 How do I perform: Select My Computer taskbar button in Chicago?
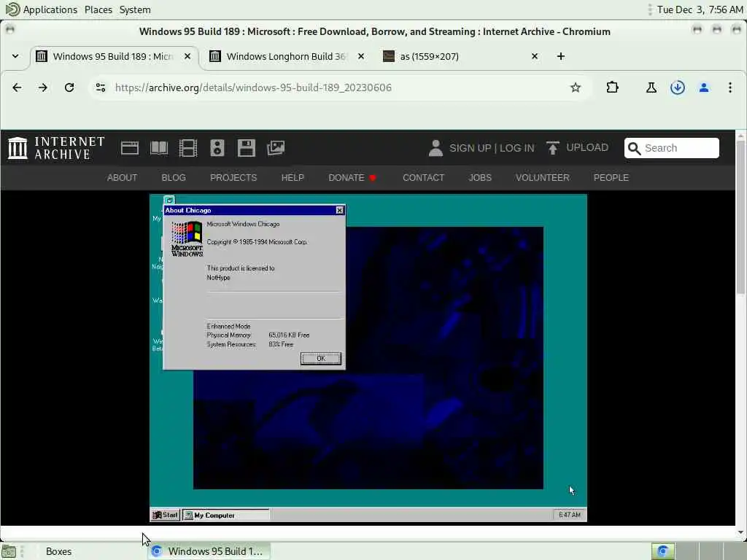226,515
